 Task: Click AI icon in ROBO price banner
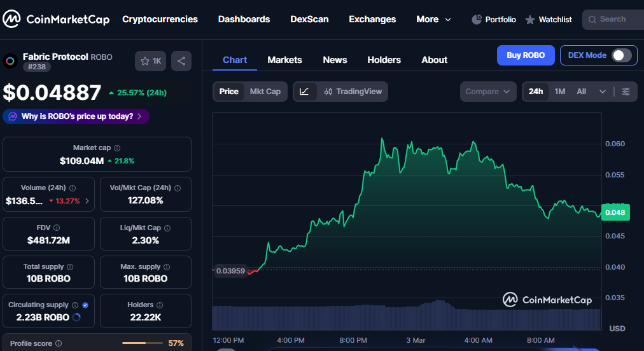(13, 116)
